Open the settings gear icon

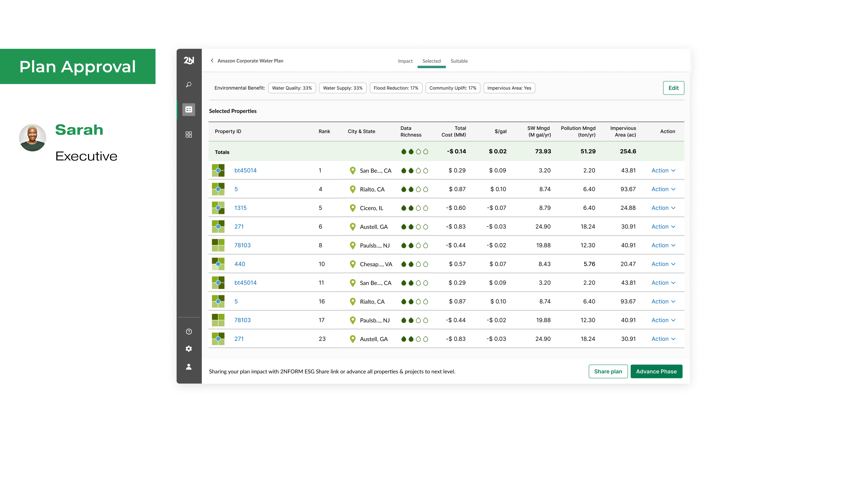coord(189,349)
